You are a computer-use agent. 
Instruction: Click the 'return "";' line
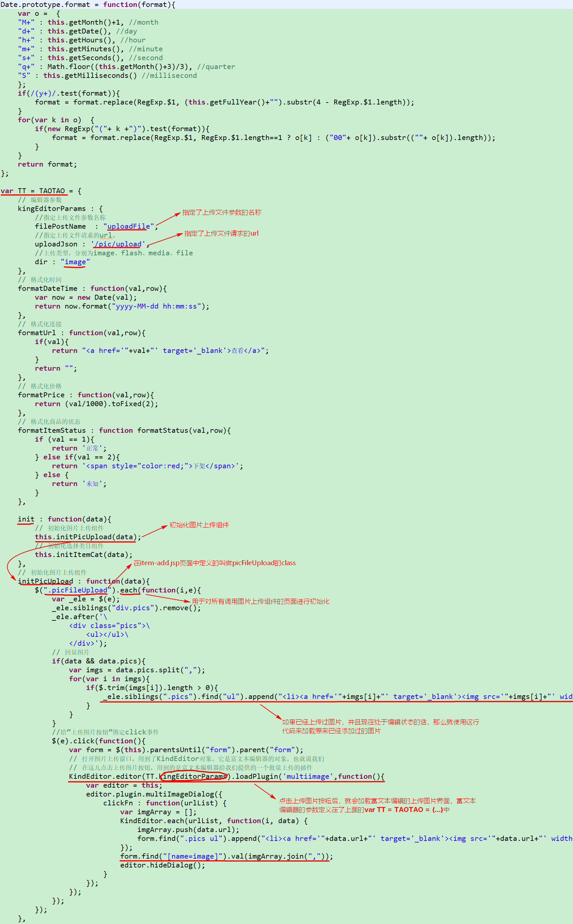pos(56,368)
